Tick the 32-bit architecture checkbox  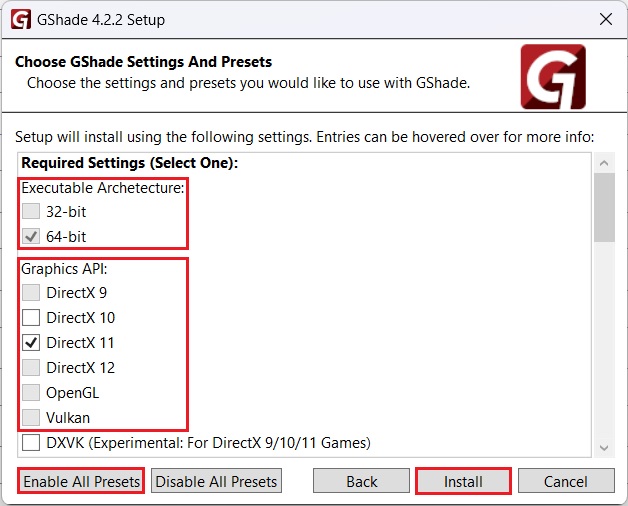[x=31, y=212]
